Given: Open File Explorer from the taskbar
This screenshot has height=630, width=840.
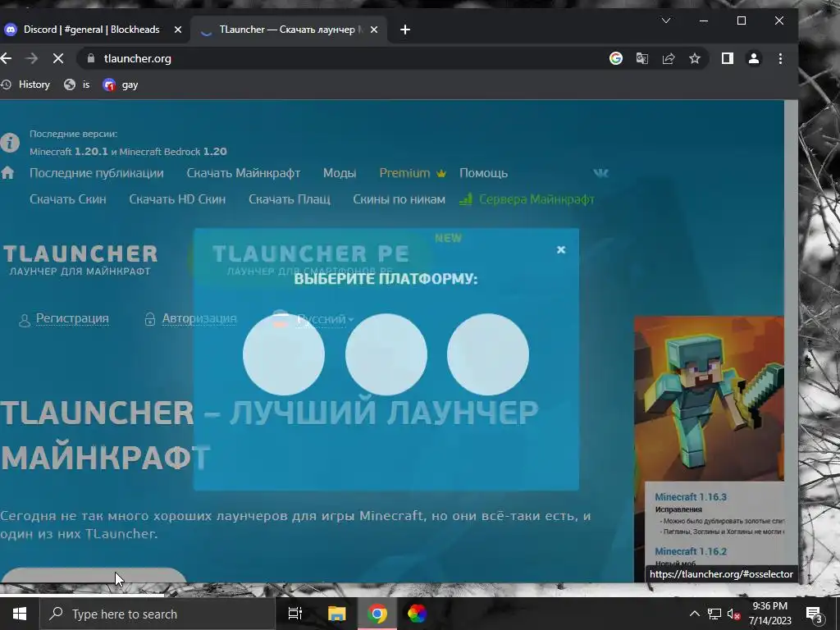Looking at the screenshot, I should (336, 614).
